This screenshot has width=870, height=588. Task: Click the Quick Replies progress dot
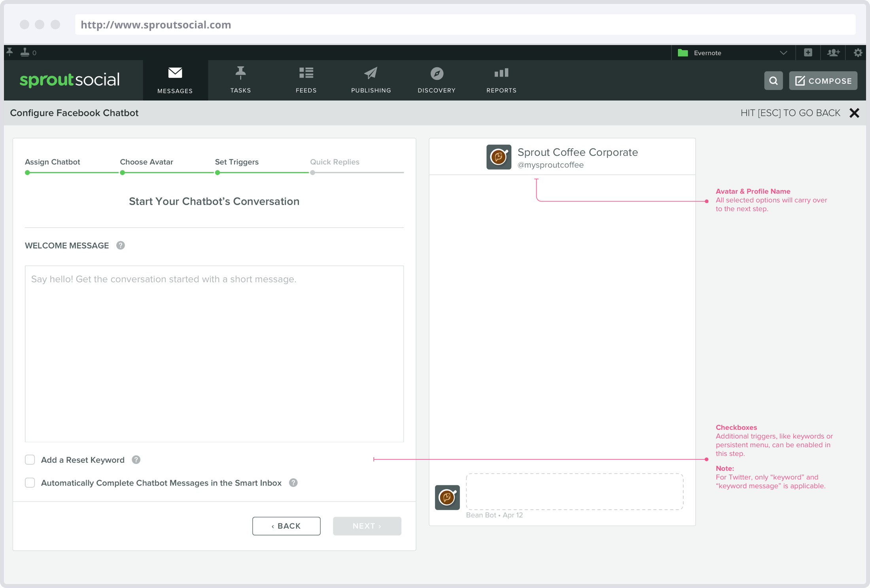tap(313, 173)
